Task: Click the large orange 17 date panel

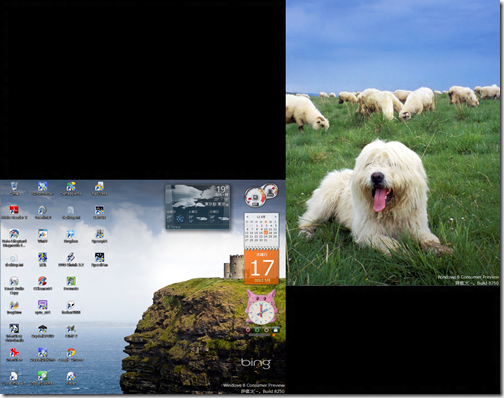Action: point(262,267)
